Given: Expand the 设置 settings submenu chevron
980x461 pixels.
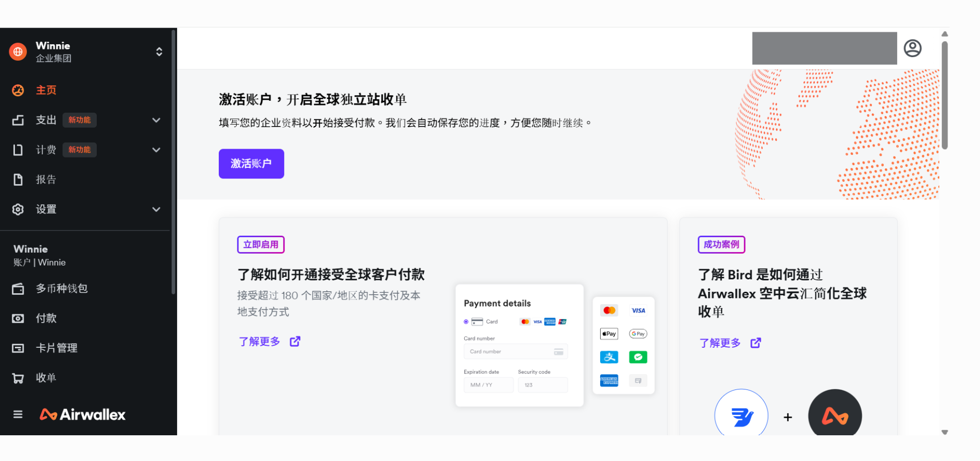Looking at the screenshot, I should coord(156,209).
